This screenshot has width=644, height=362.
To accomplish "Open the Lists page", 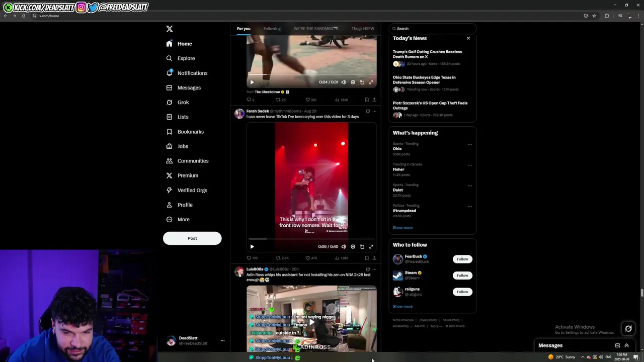I will [x=177, y=117].
